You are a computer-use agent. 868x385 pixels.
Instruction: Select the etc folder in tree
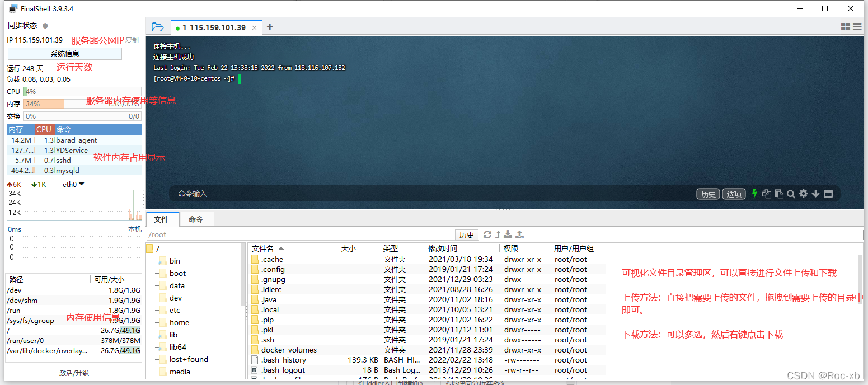click(170, 310)
